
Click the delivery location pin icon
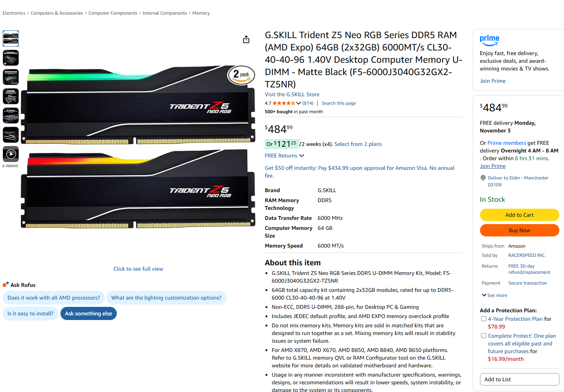[483, 178]
